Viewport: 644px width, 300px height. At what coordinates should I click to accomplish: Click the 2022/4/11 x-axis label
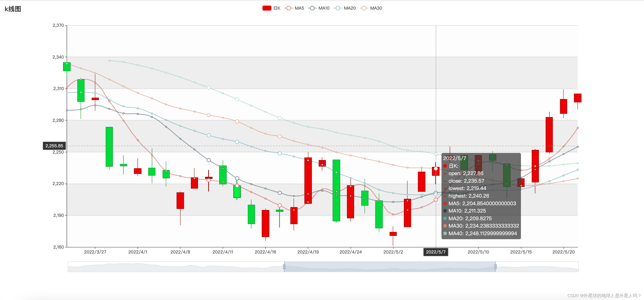point(223,252)
